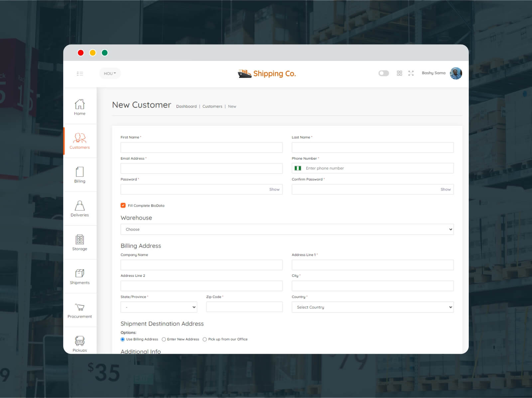This screenshot has height=398, width=532.
Task: Click the Address Line 2 field
Action: 201,286
